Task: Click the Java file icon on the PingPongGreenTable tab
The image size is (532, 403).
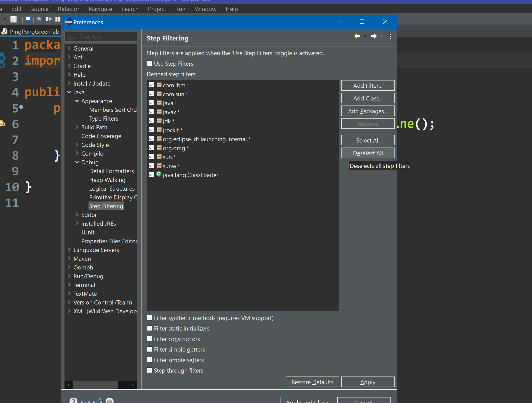Action: (x=5, y=31)
